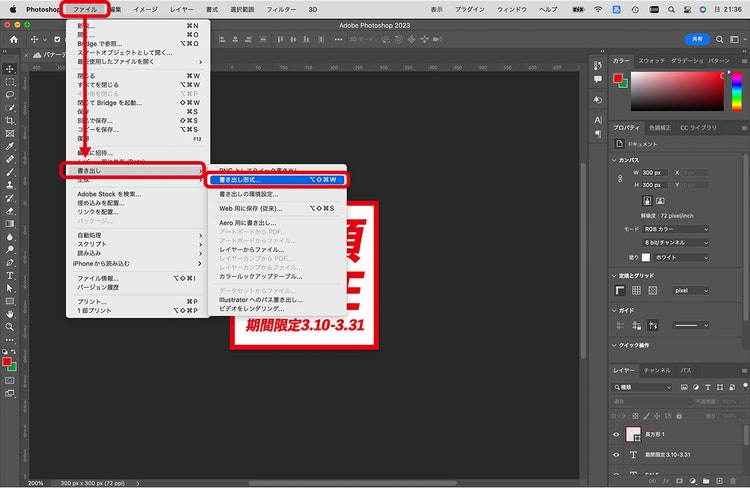Filter layers by type layers icon
Image resolution: width=750 pixels, height=488 pixels.
point(708,387)
